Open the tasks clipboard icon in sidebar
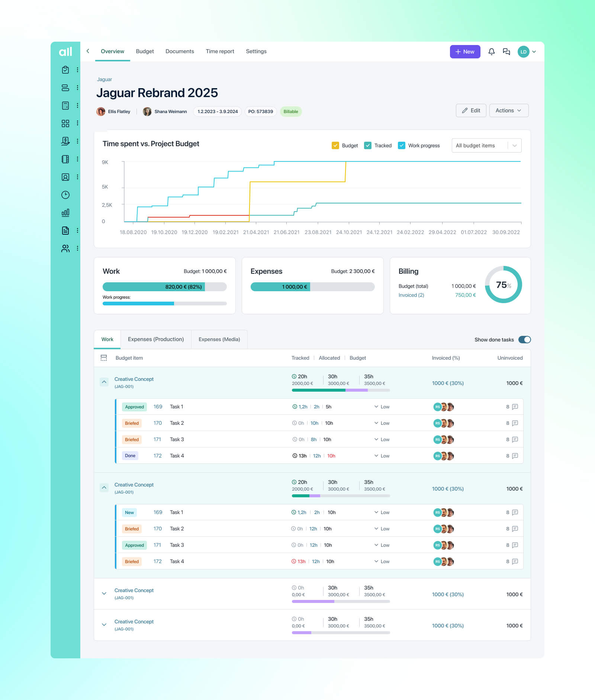 tap(65, 70)
